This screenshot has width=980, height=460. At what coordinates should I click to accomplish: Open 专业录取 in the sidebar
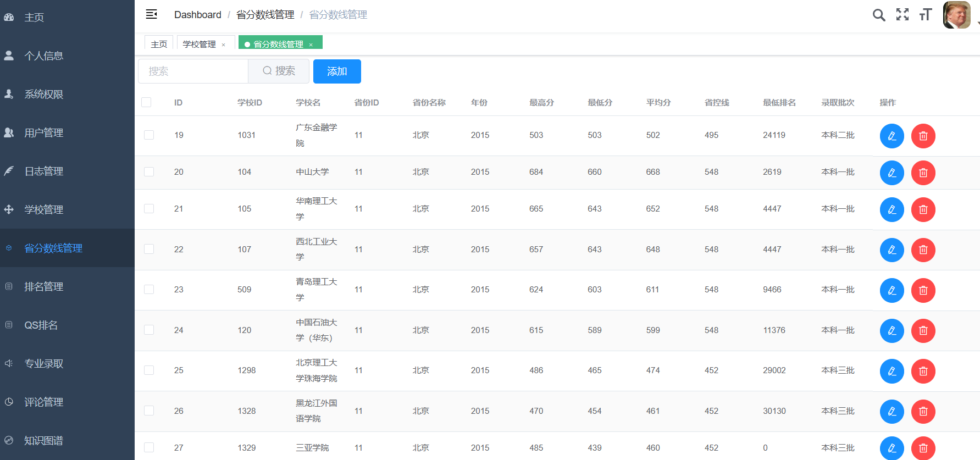[67, 363]
